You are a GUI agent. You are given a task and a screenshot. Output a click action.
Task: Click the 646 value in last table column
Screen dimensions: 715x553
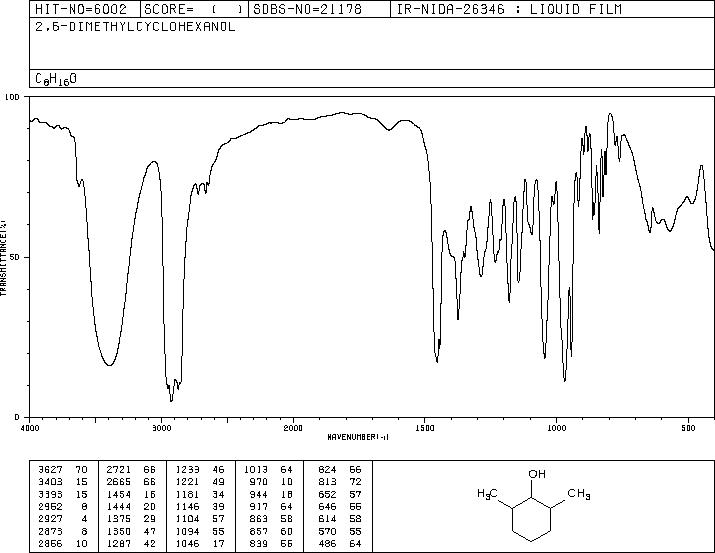point(328,506)
